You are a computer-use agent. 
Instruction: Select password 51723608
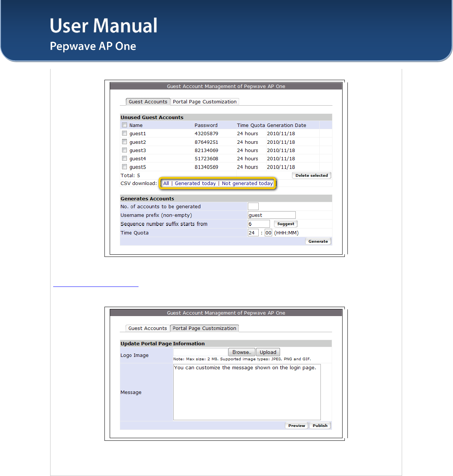[206, 158]
